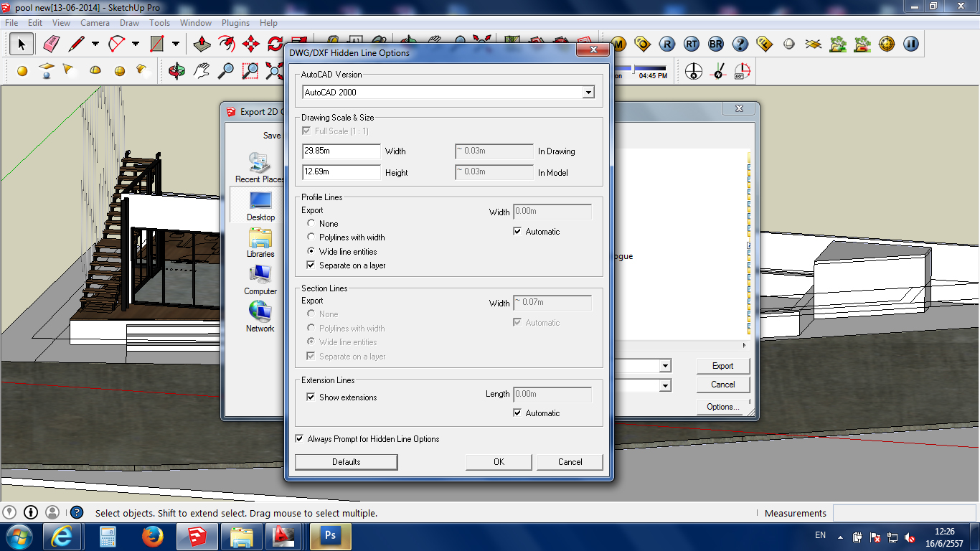Open the Camera menu
The width and height of the screenshot is (980, 551).
[x=95, y=23]
